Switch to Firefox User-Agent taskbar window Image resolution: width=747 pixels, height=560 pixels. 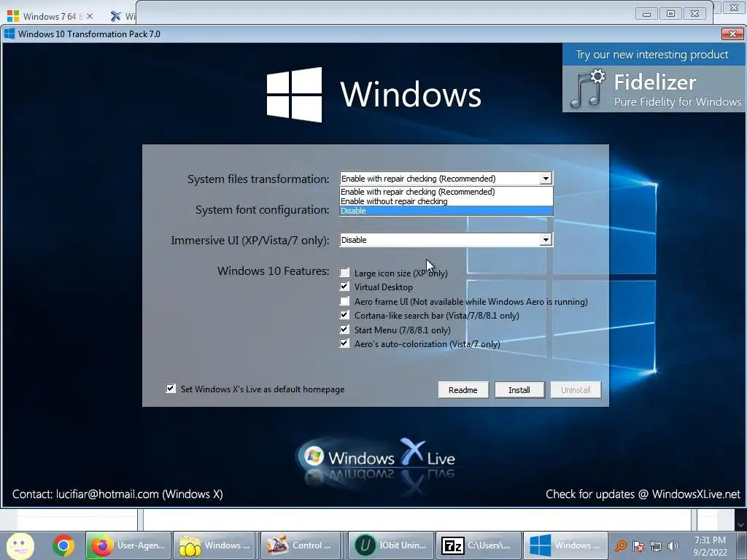(128, 545)
